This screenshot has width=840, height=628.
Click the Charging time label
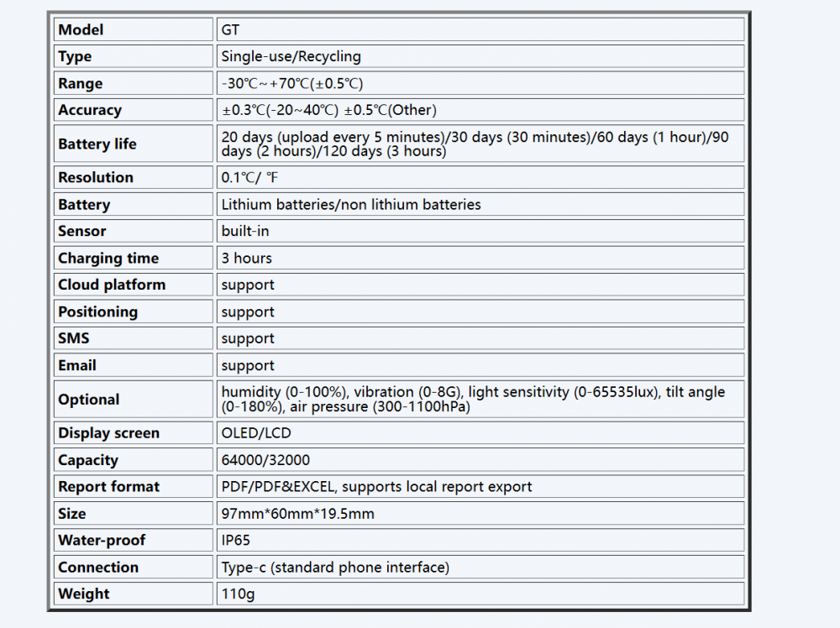pos(108,259)
